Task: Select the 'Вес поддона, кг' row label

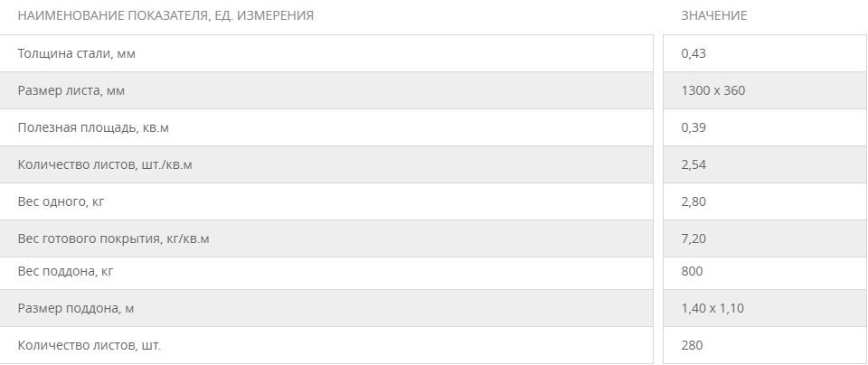Action: pos(65,272)
